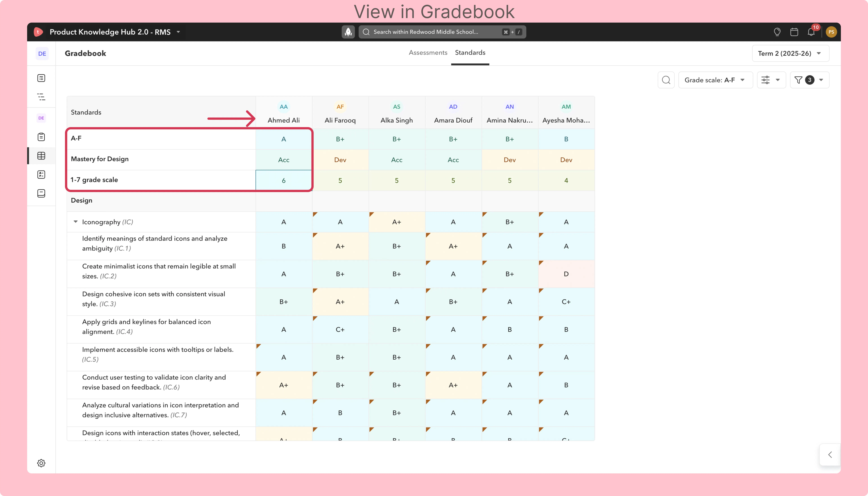The height and width of the screenshot is (496, 868).
Task: Select Ayesha Moha's D grade for IC.2
Action: (x=566, y=274)
